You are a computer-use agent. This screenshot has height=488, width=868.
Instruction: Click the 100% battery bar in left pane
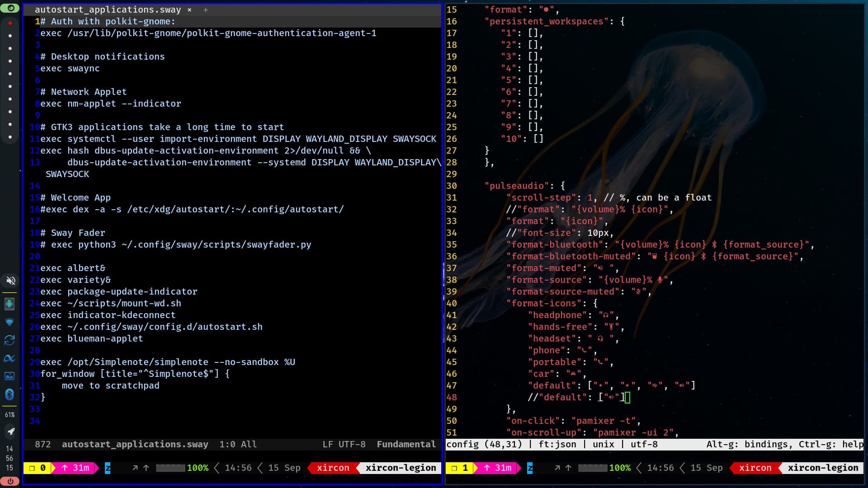point(182,468)
